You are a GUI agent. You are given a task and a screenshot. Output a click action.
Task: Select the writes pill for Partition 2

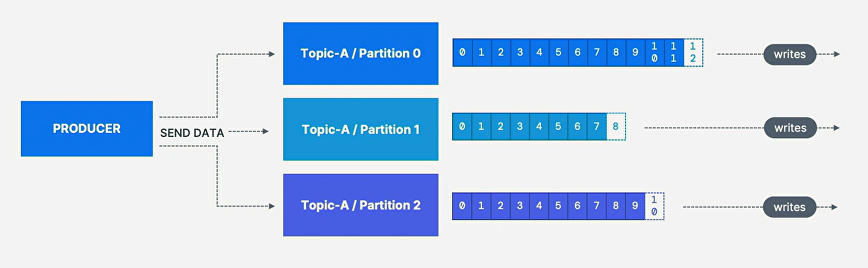coord(789,207)
